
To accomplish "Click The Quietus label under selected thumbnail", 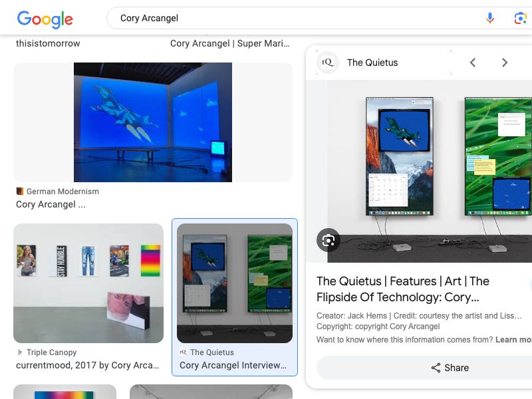I will [211, 352].
